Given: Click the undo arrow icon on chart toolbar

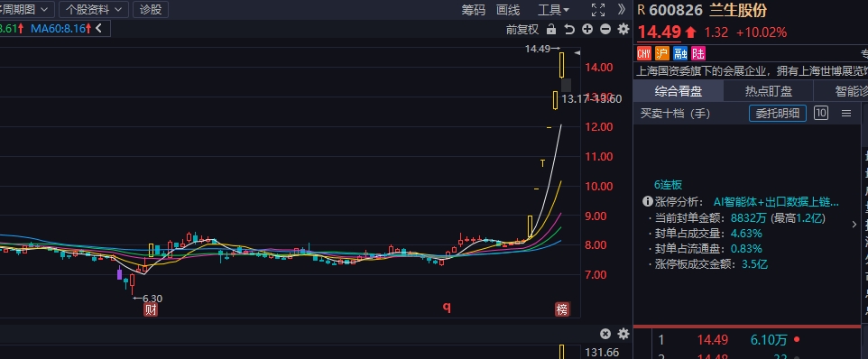Looking at the screenshot, I should pyautogui.click(x=569, y=30).
